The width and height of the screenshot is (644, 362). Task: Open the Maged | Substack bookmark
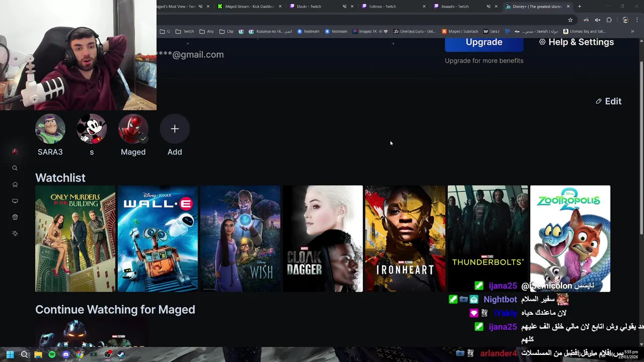460,31
